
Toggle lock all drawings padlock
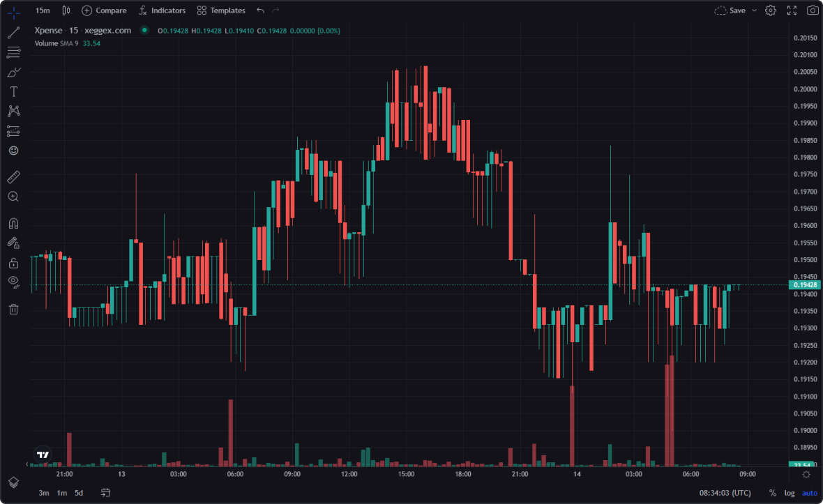click(x=13, y=263)
